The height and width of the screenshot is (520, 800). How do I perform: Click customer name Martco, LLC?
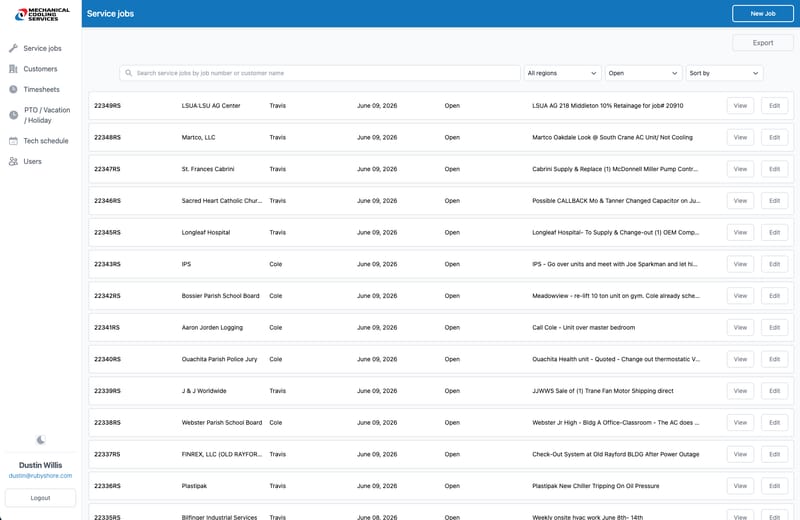pyautogui.click(x=198, y=137)
